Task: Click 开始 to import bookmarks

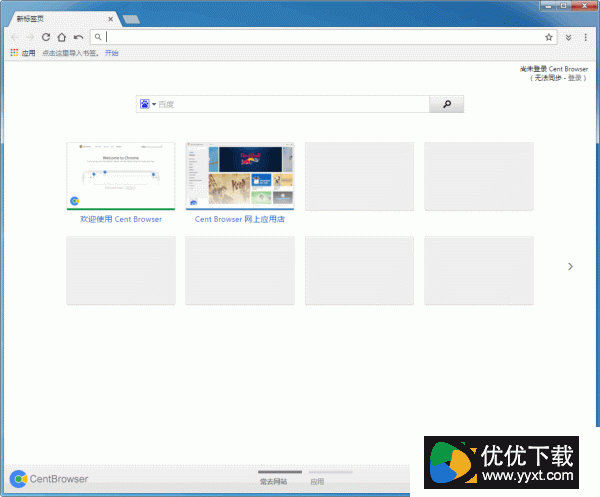Action: pyautogui.click(x=111, y=53)
